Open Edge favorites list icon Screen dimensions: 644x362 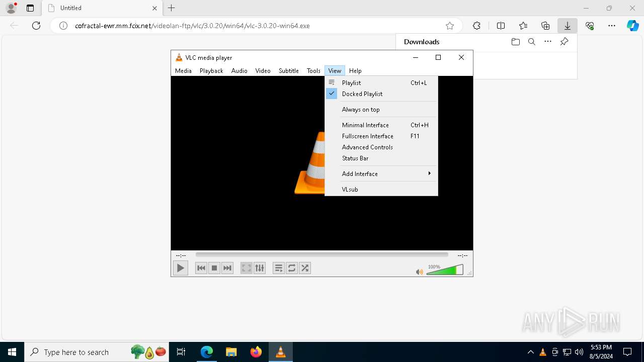523,26
